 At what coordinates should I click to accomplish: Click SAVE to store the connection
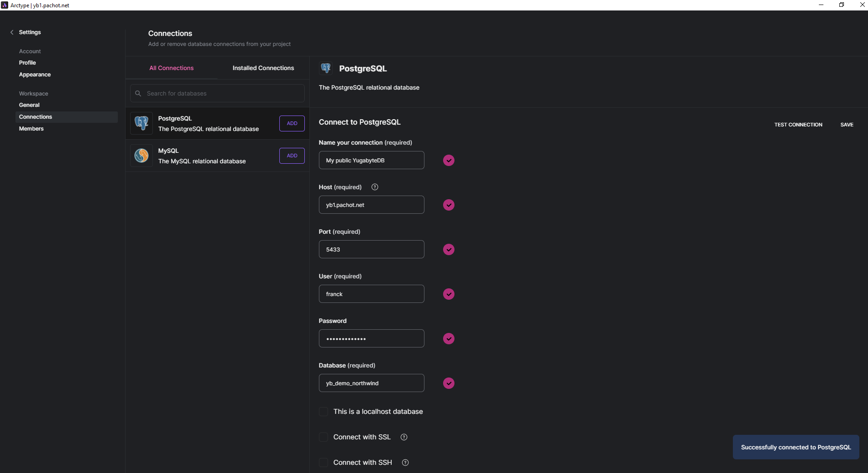coord(847,125)
